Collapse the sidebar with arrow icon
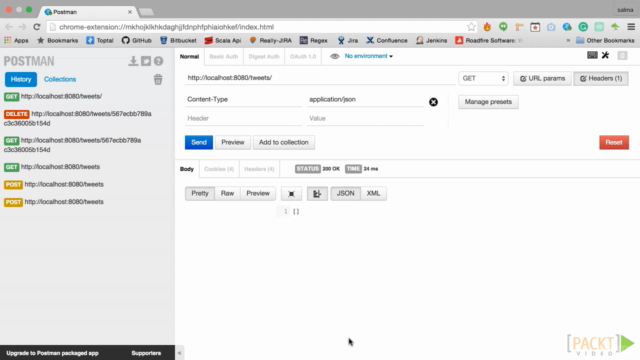This screenshot has width=640, height=360. (179, 353)
